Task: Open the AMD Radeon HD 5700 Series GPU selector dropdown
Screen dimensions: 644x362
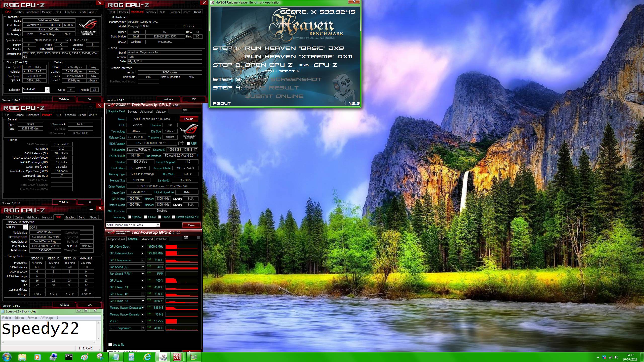Action: click(x=133, y=225)
